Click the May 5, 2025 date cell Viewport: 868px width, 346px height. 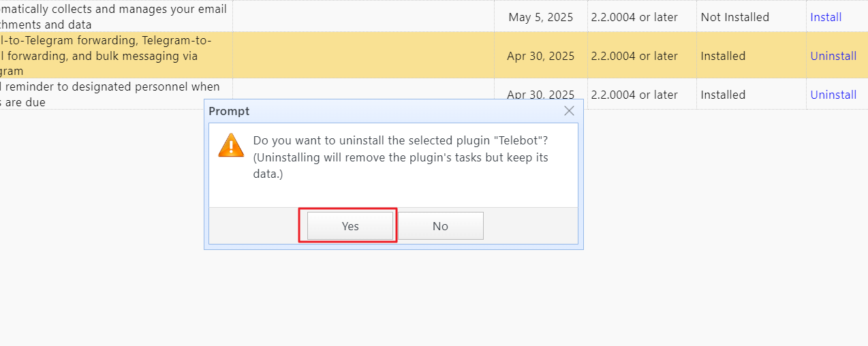tap(541, 17)
